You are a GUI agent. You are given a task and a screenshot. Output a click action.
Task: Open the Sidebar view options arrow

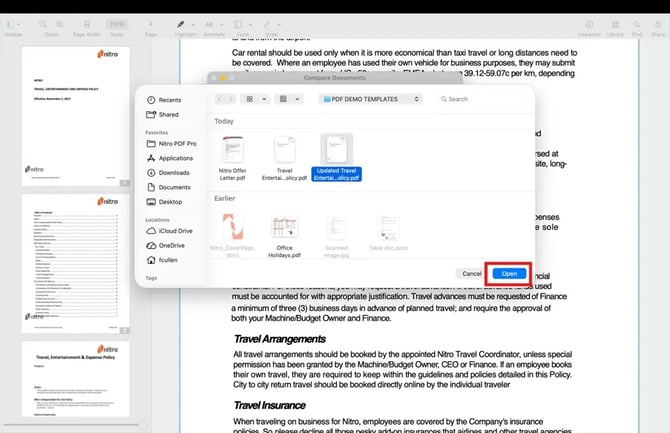click(x=18, y=25)
